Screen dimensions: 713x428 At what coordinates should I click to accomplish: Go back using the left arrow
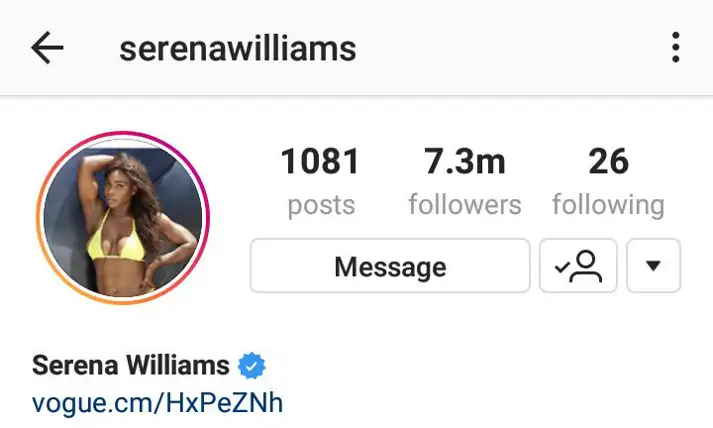47,47
